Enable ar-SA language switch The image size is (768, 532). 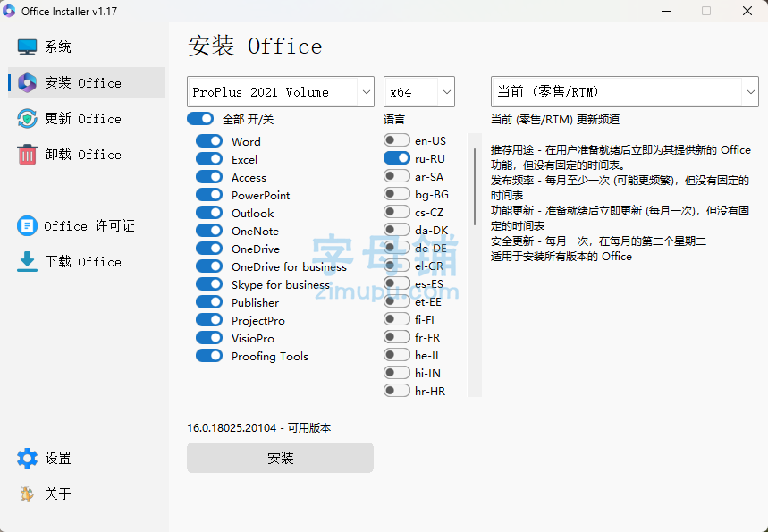(397, 176)
